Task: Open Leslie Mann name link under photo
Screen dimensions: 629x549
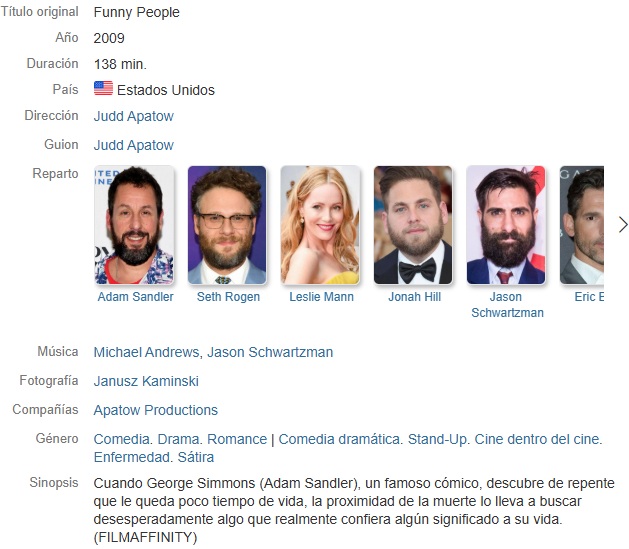Action: point(322,297)
